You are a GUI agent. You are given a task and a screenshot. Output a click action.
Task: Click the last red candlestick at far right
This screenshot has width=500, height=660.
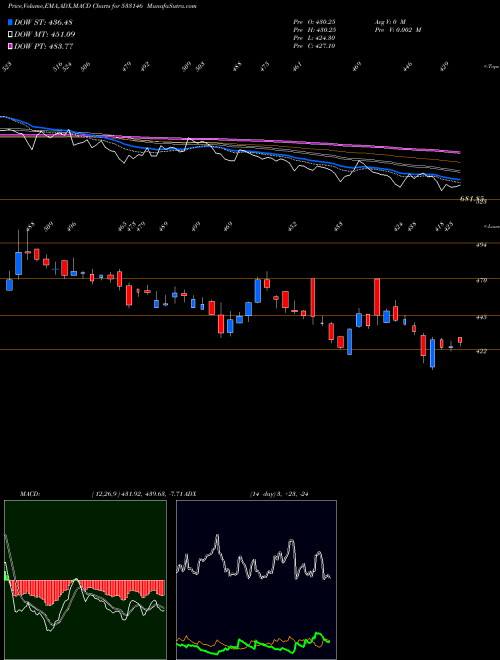(x=460, y=341)
